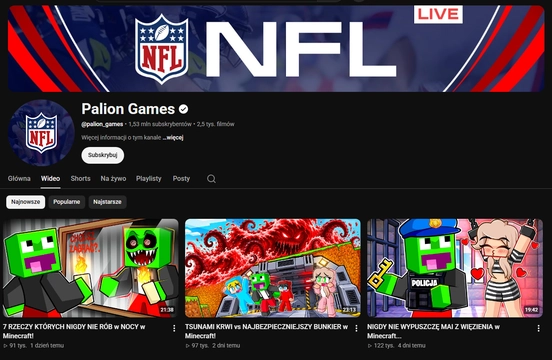Expand channel description via ...więcej
The height and width of the screenshot is (360, 552).
(x=173, y=138)
